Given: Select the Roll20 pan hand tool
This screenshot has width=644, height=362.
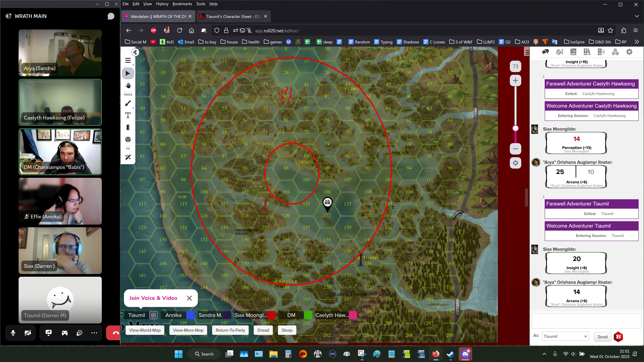Looking at the screenshot, I should [128, 86].
